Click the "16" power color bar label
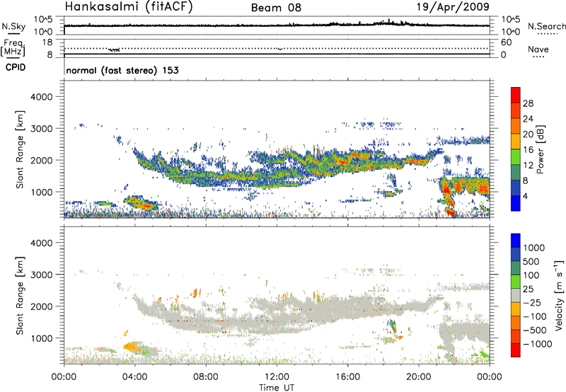 click(x=528, y=150)
